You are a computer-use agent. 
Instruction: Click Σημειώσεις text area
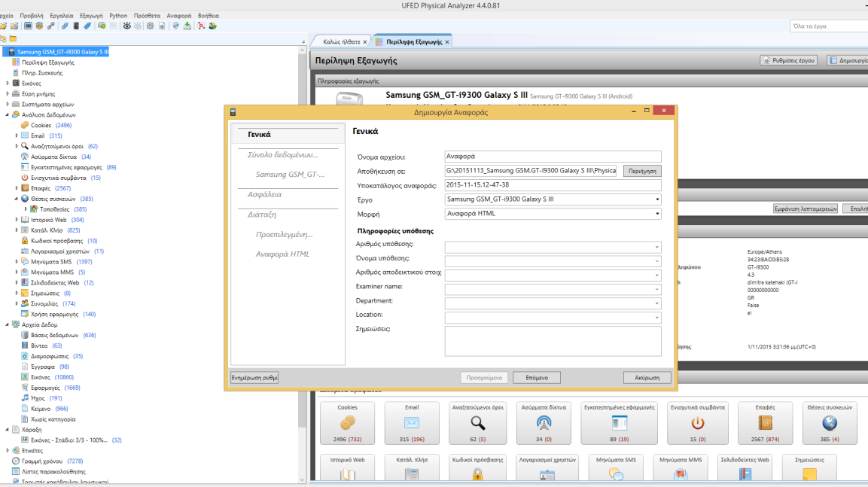coord(553,342)
